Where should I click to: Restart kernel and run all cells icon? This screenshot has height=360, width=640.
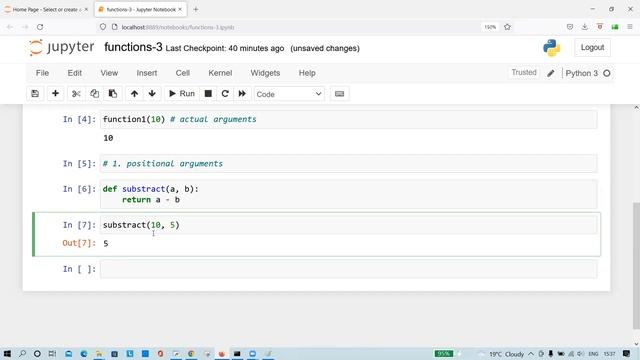(x=242, y=94)
